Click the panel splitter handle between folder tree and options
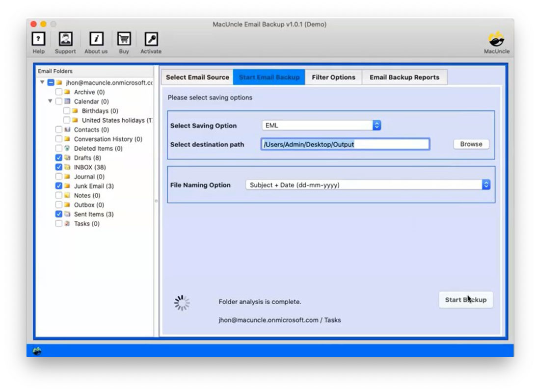The width and height of the screenshot is (538, 392). coord(157,201)
